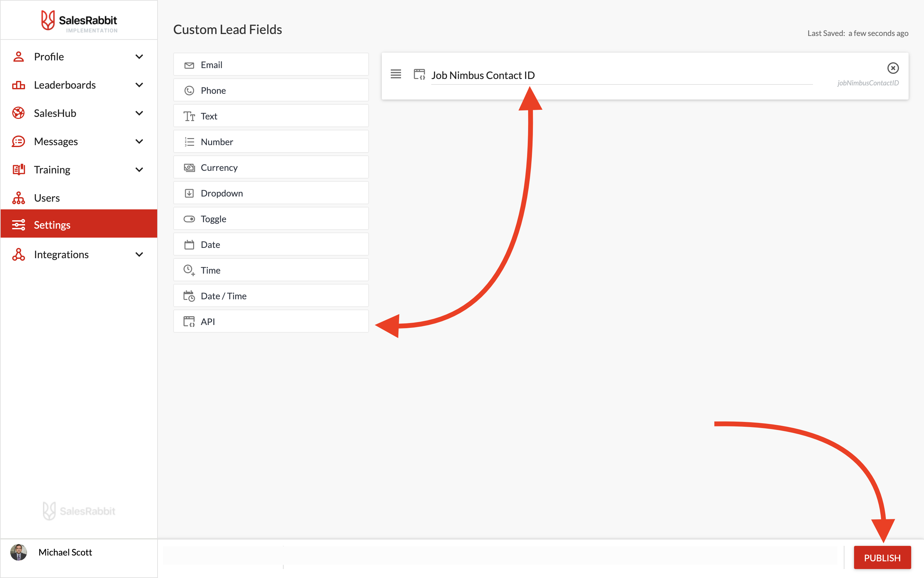Open Michael Scott's avatar photo

point(18,552)
